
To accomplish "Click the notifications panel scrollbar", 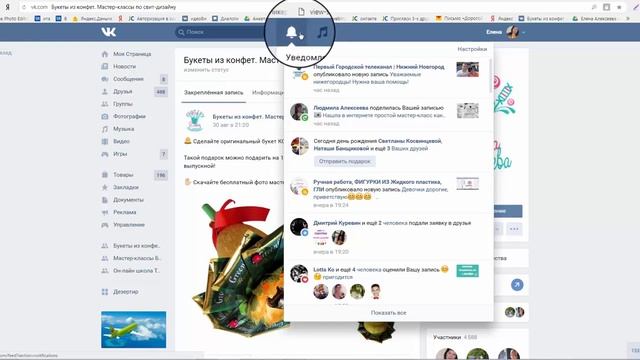I will click(x=490, y=76).
